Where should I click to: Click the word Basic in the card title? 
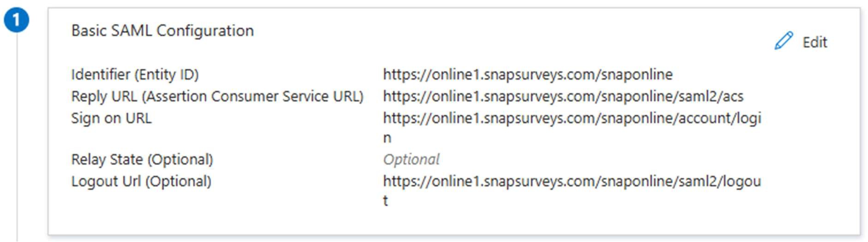pos(89,31)
